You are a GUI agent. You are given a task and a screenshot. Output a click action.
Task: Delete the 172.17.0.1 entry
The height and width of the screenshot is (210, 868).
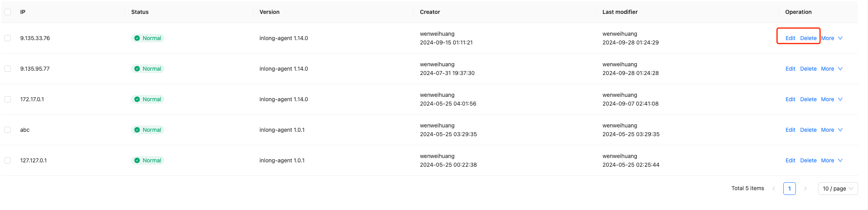(x=808, y=99)
